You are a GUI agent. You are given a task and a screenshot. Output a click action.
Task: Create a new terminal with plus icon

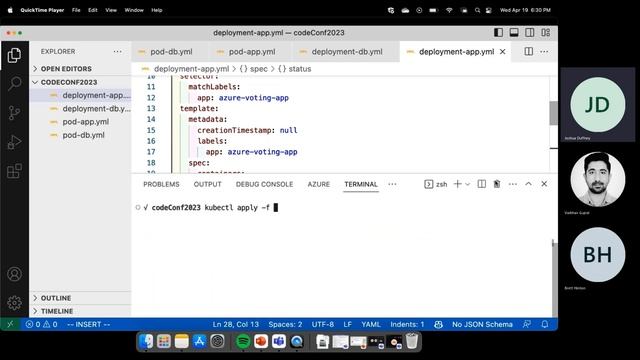coord(458,184)
